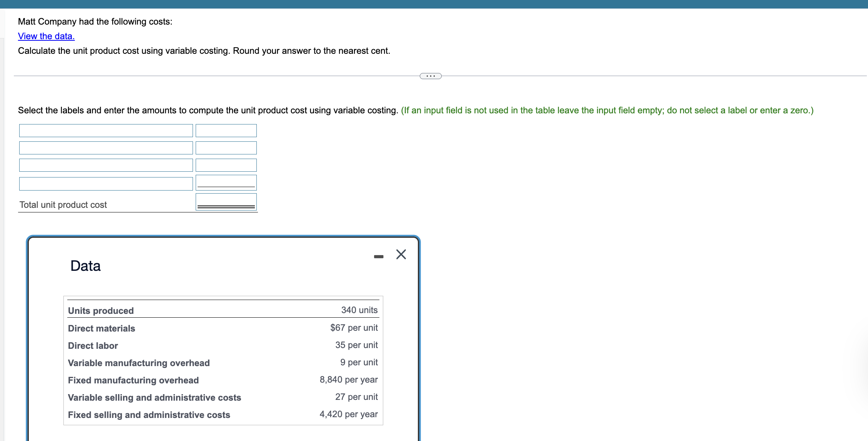
Task: Click the Data popup heading
Action: pyautogui.click(x=85, y=266)
